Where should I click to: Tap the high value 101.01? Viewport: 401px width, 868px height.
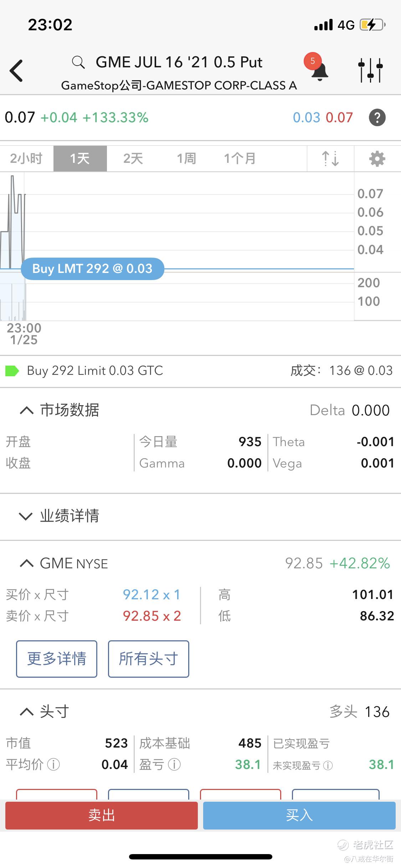[373, 595]
